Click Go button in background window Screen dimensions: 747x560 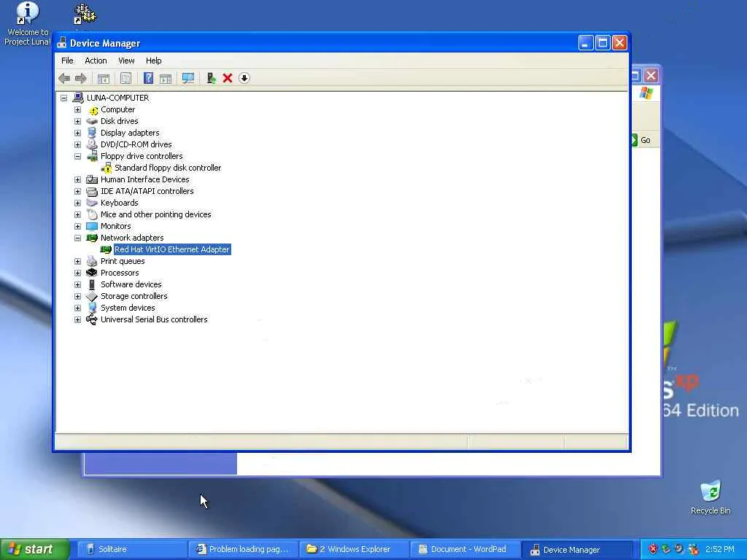[641, 140]
